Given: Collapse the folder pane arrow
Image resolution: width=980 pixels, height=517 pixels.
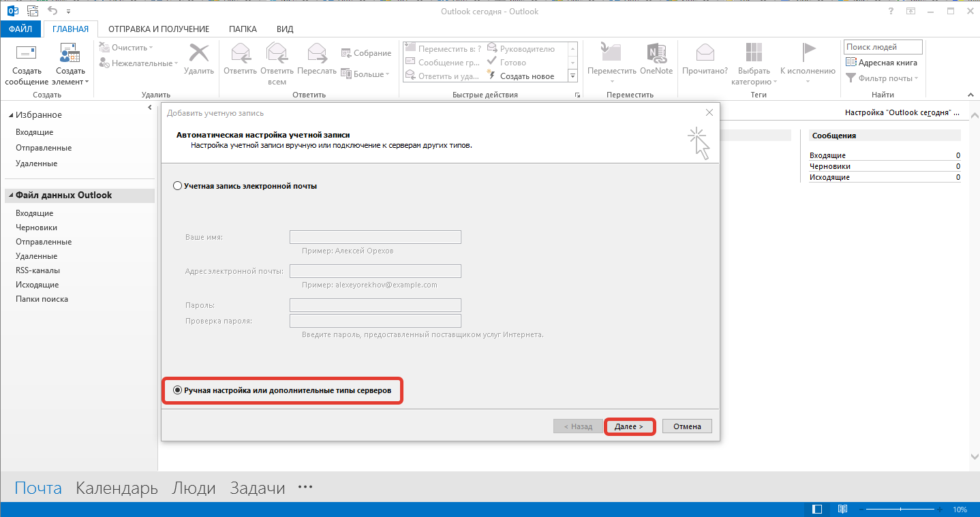Looking at the screenshot, I should coord(150,108).
